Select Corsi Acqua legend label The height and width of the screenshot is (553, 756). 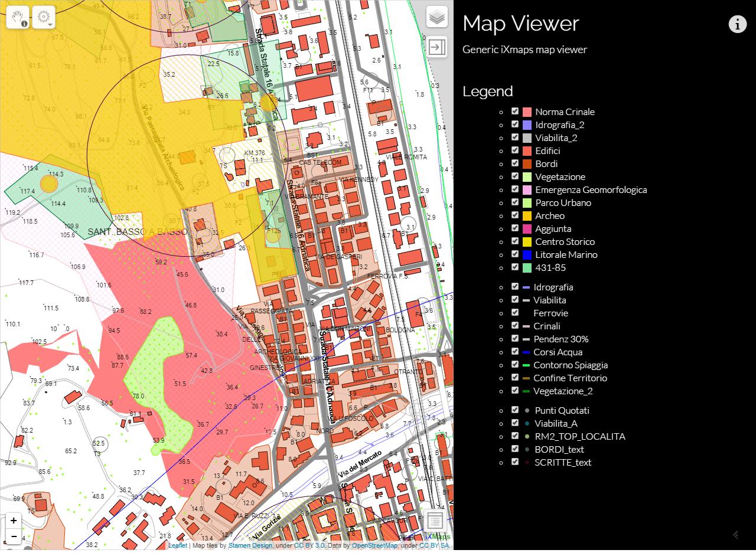[558, 352]
